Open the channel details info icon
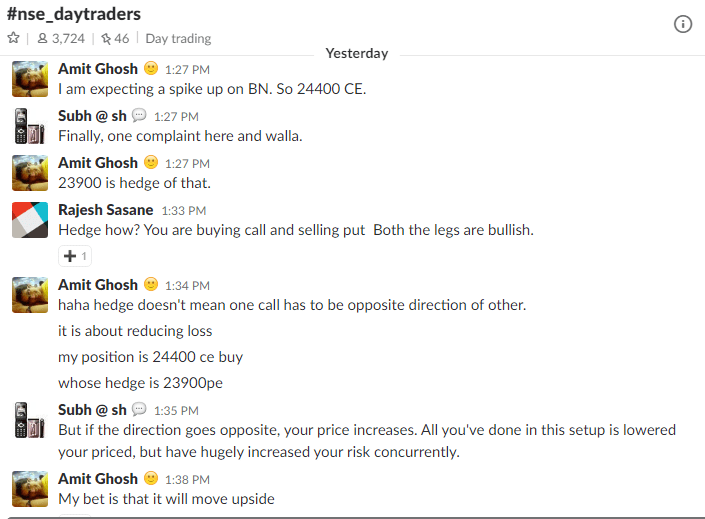The height and width of the screenshot is (519, 705). pos(683,24)
